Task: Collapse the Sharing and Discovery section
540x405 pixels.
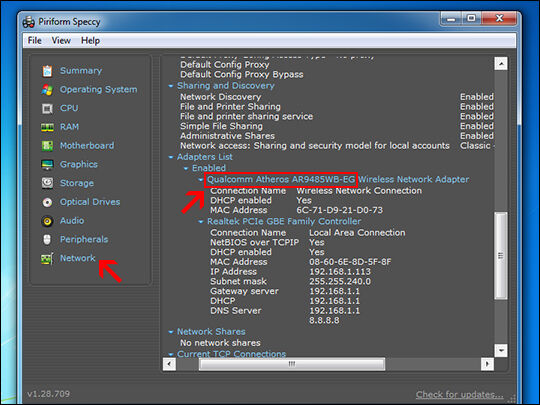Action: coord(171,86)
